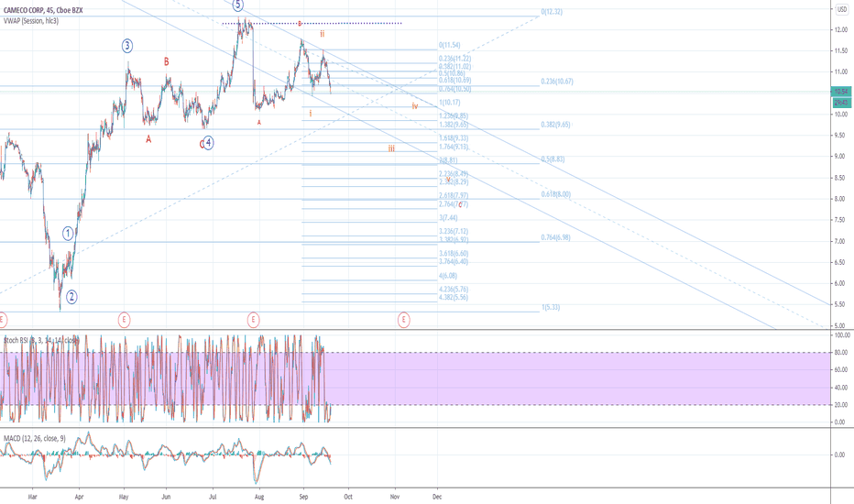Click the Mar label on the time axis
The height and width of the screenshot is (504, 854).
point(32,497)
